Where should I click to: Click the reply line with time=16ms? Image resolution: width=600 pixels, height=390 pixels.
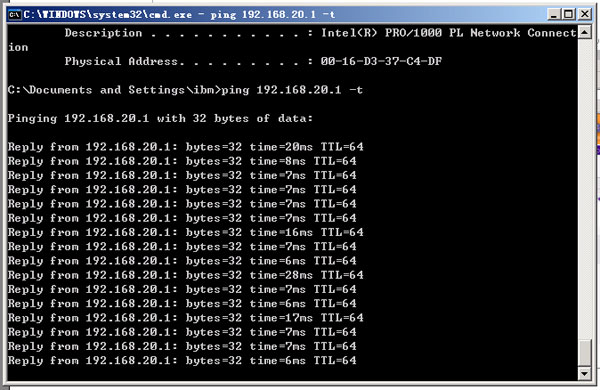pyautogui.click(x=186, y=232)
